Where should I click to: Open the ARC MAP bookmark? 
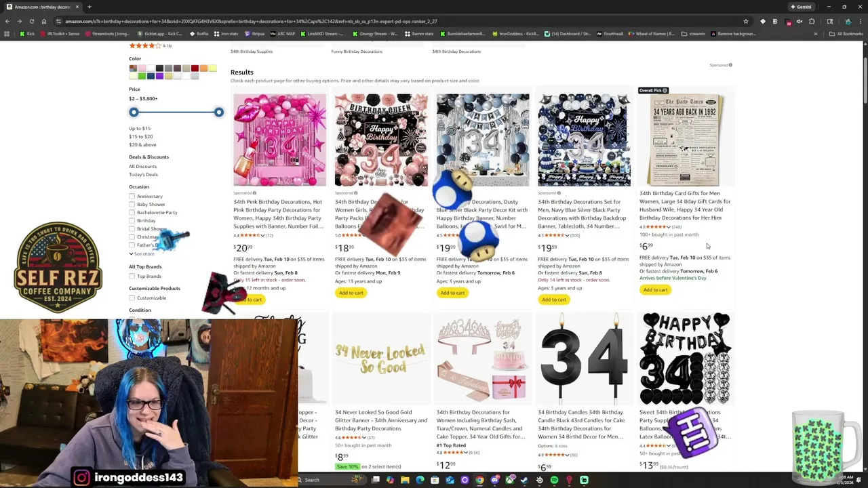[x=282, y=33]
